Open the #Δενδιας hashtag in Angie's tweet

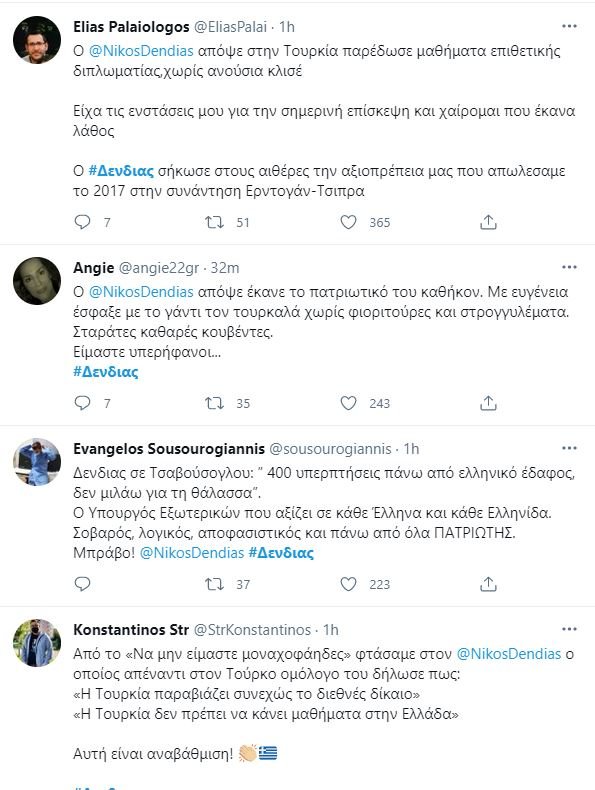[x=106, y=372]
